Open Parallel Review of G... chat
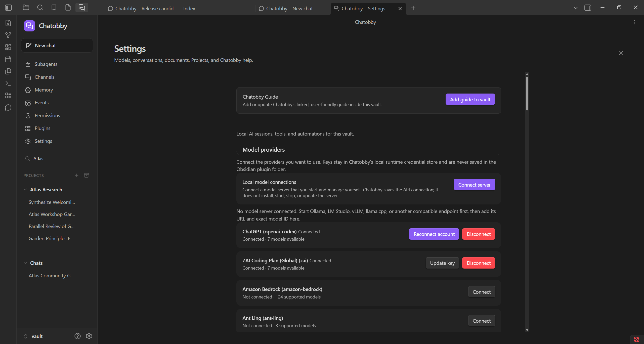The image size is (644, 344). click(52, 226)
